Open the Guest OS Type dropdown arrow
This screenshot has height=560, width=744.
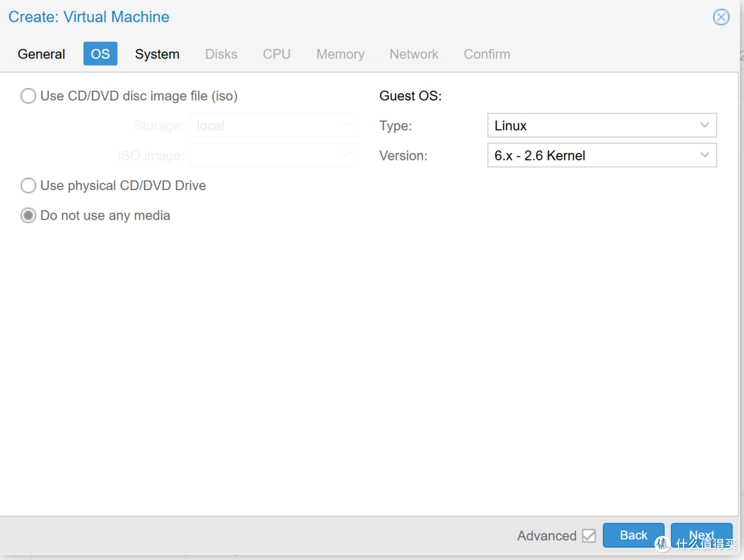(x=704, y=125)
